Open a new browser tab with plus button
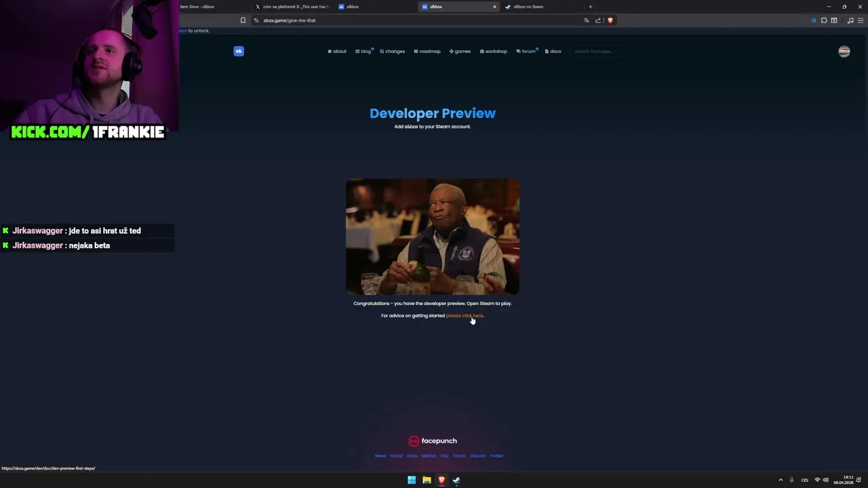This screenshot has height=488, width=868. [590, 7]
